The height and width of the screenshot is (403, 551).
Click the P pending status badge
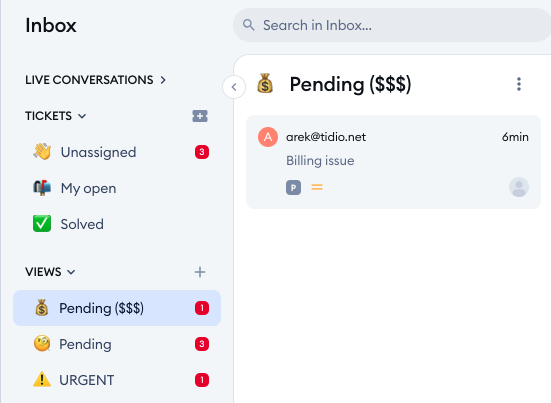tap(293, 187)
